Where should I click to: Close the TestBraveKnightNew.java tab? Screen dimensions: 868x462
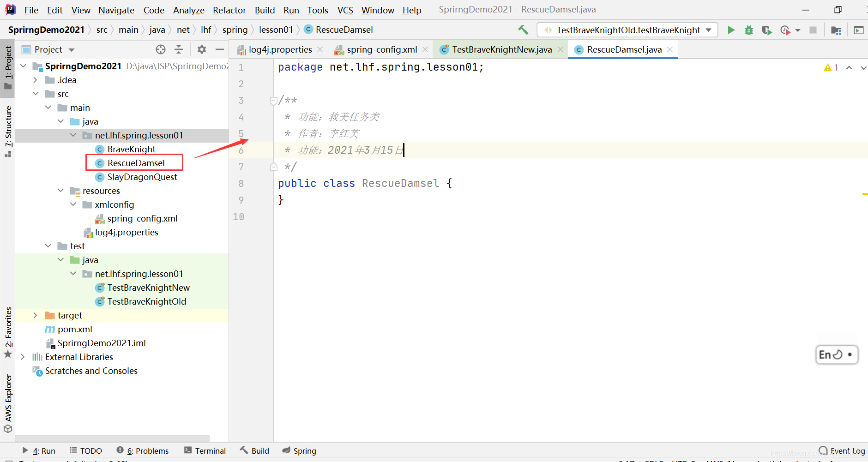click(x=560, y=49)
